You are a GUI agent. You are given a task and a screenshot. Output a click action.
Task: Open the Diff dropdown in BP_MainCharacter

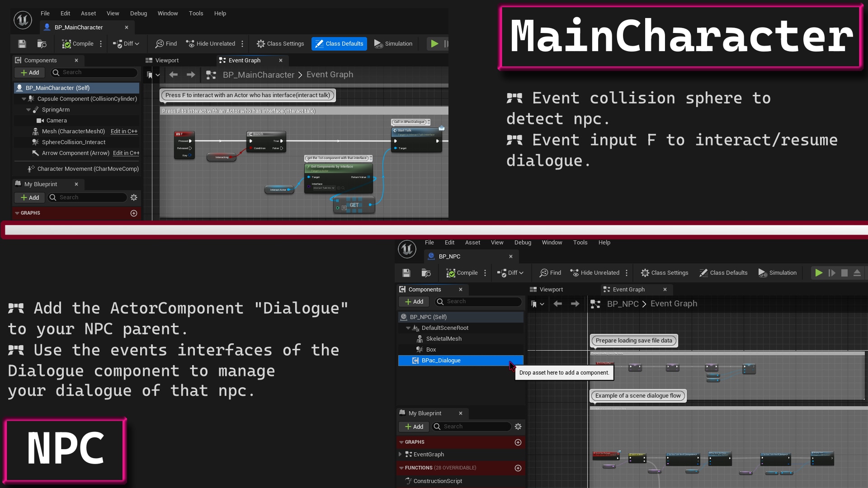(126, 43)
